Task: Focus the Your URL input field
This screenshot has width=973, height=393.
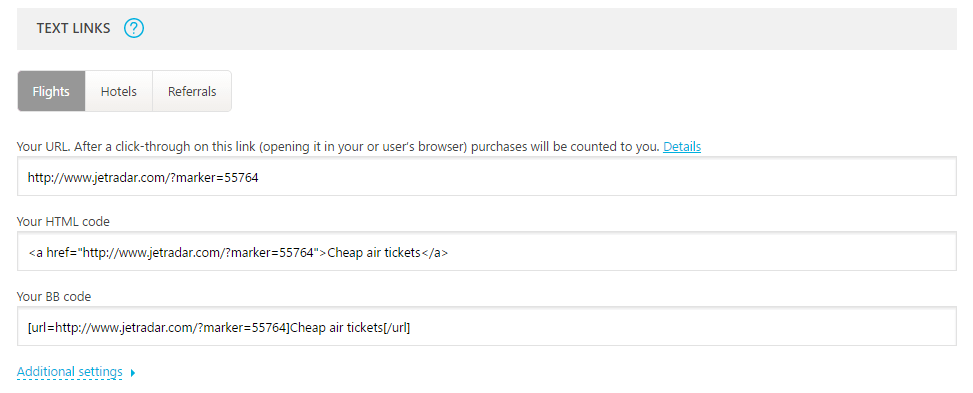Action: (486, 176)
